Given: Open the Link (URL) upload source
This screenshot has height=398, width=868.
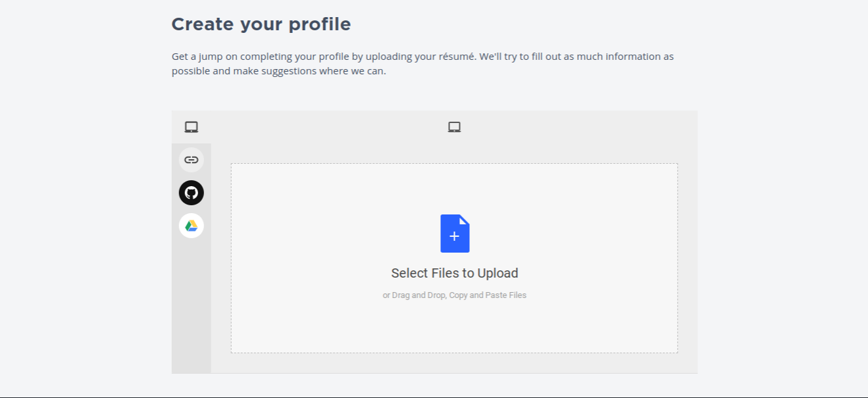Looking at the screenshot, I should [191, 160].
